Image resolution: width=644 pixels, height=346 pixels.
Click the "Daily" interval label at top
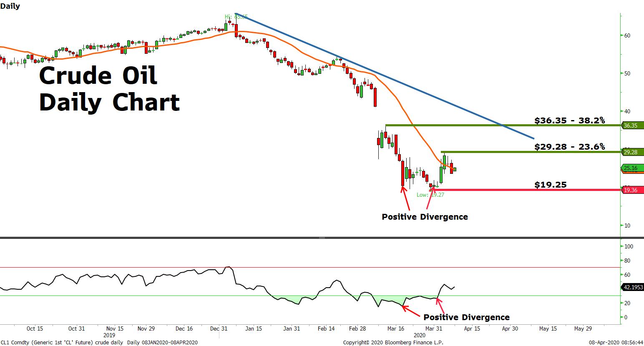10,6
